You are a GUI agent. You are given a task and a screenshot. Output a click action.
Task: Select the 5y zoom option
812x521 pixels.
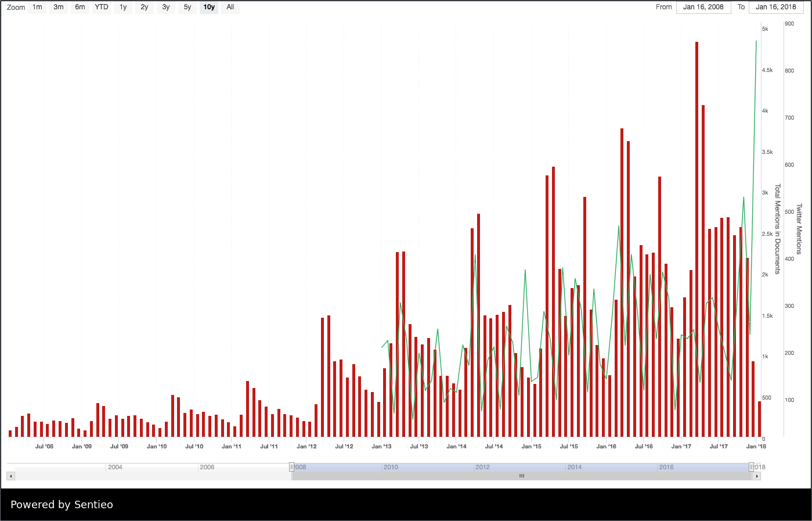pyautogui.click(x=187, y=8)
